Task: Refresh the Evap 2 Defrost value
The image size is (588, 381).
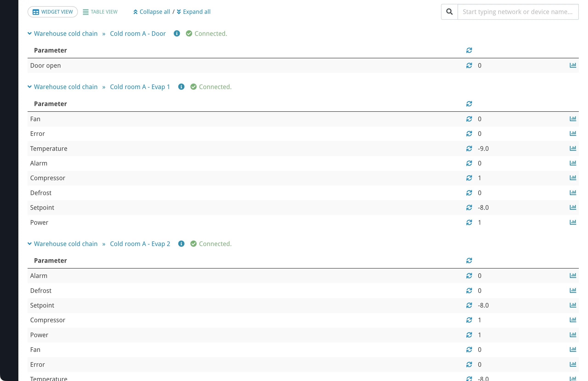Action: click(469, 290)
